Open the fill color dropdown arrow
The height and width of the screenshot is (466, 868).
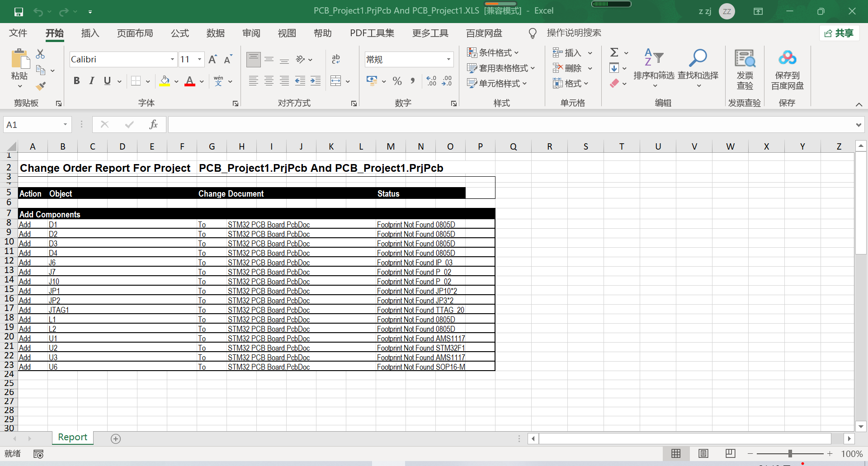coord(176,81)
